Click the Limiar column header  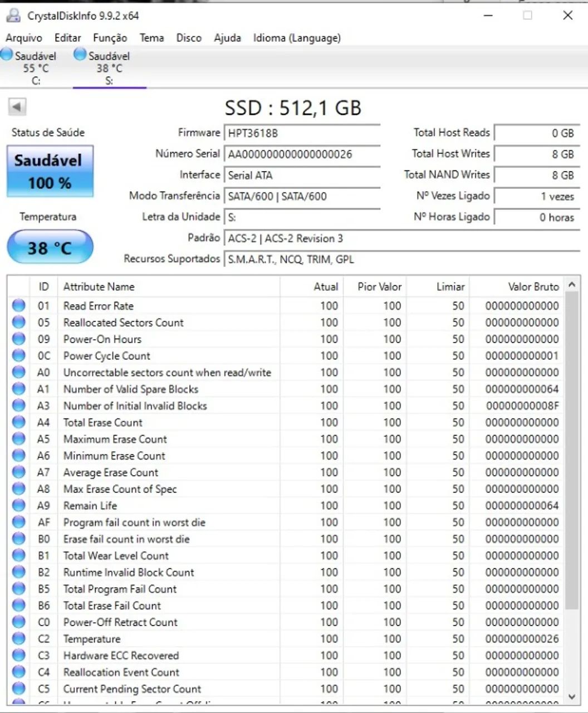(438, 286)
